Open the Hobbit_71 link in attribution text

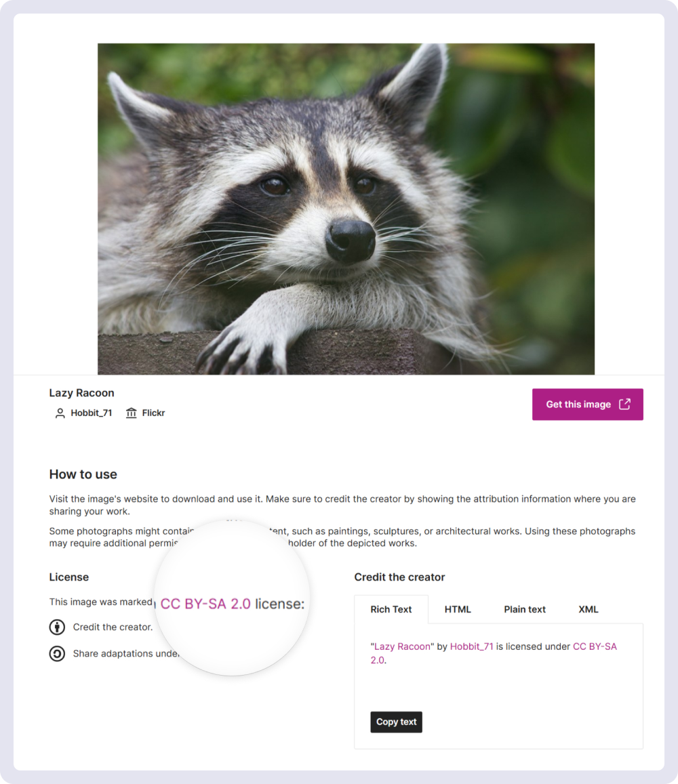tap(471, 646)
